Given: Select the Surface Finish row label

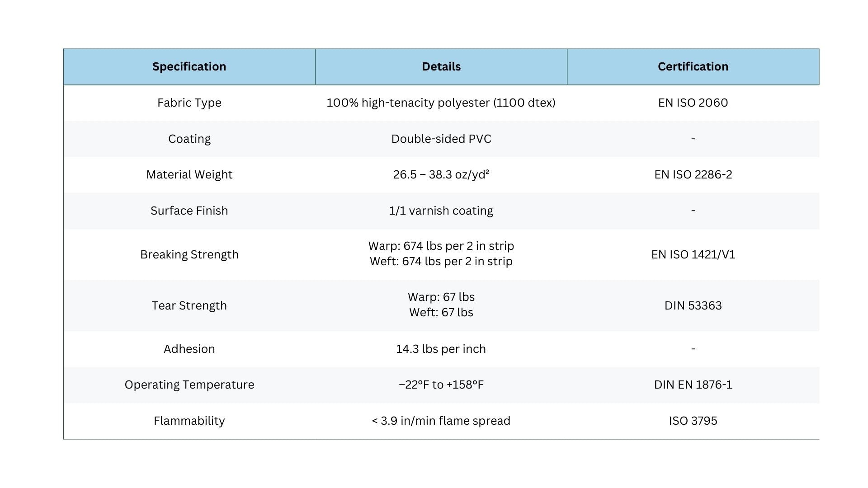Looking at the screenshot, I should tap(189, 211).
